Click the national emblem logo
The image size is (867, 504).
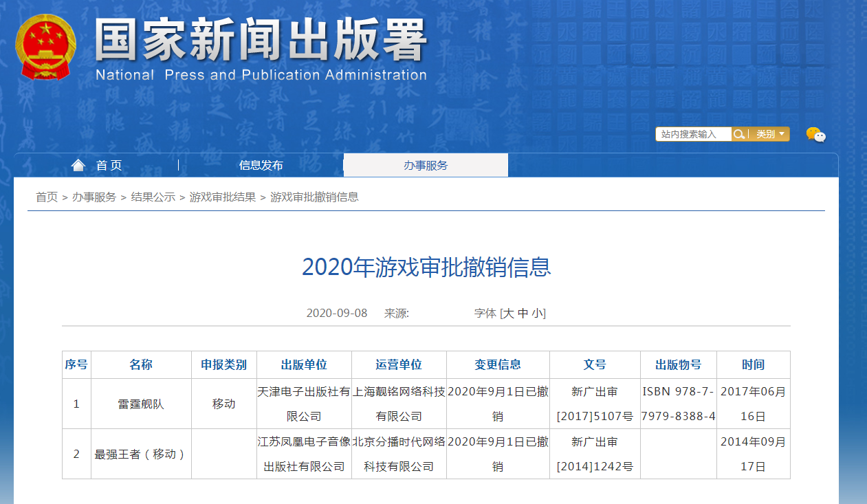point(45,47)
